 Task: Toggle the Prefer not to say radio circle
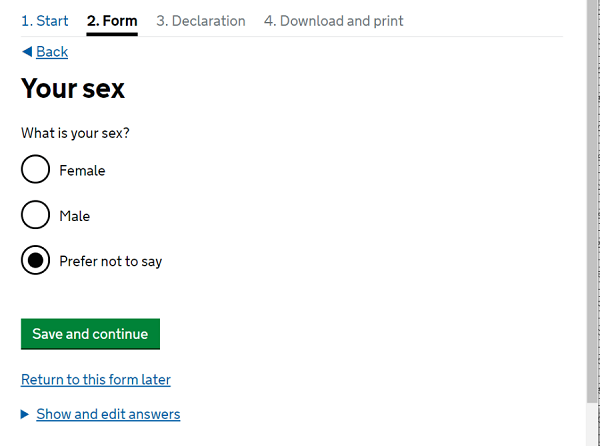point(35,260)
